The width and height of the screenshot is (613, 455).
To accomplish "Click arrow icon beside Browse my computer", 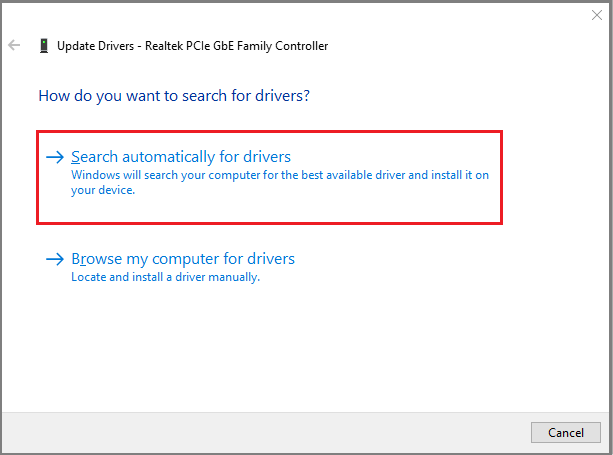I will click(x=55, y=259).
